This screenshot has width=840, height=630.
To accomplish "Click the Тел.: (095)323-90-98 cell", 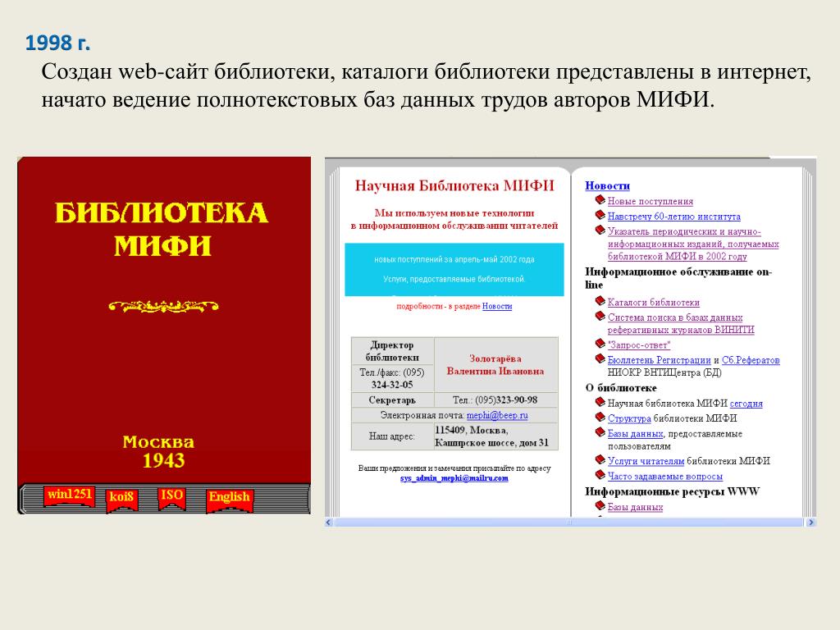I will tap(495, 400).
